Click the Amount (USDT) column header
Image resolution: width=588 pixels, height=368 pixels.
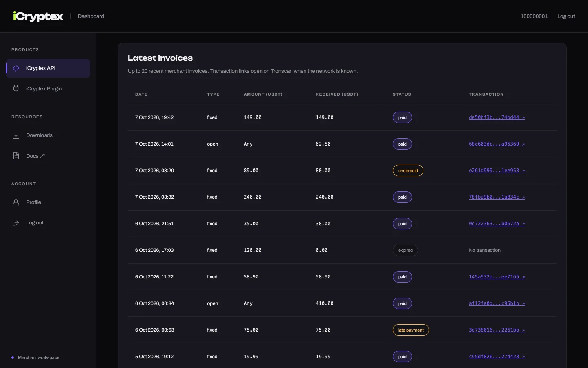click(263, 94)
